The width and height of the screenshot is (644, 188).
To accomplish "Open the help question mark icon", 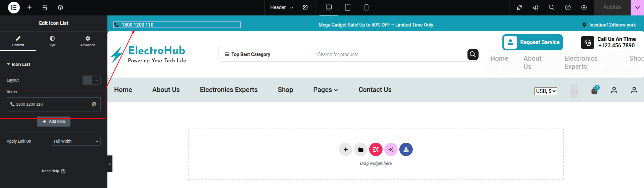I will (568, 7).
